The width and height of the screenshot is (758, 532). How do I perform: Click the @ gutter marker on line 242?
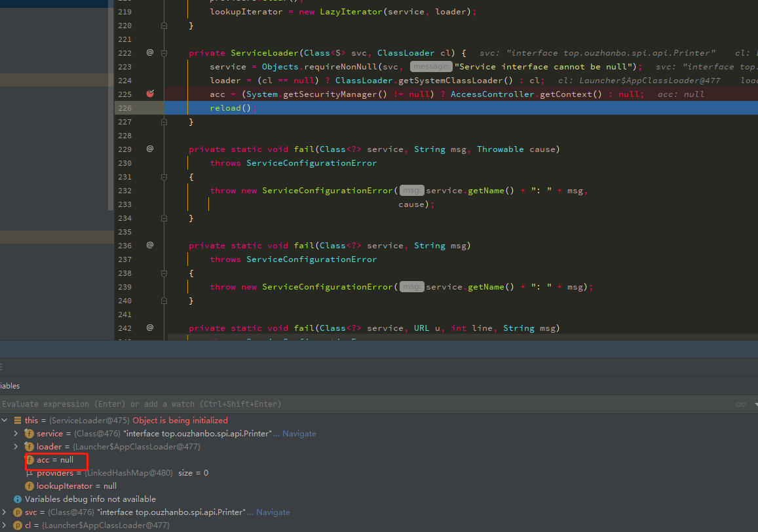point(150,328)
